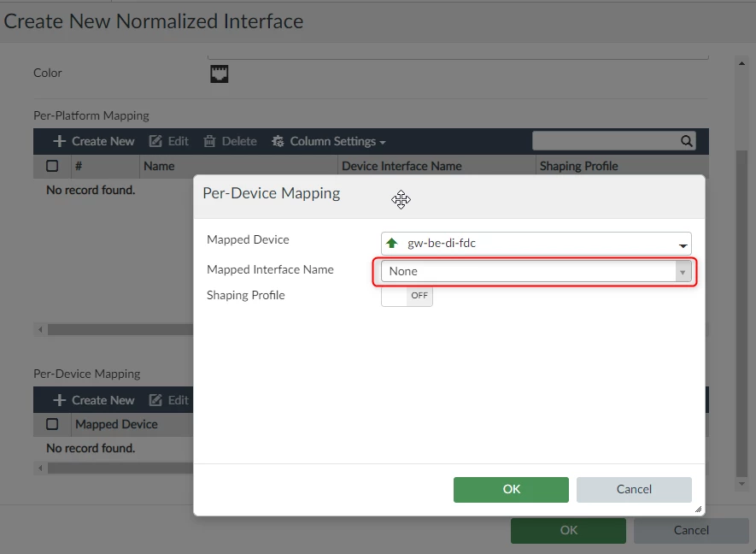Cancel Create New Normalized Interface
This screenshot has height=554, width=756.
pyautogui.click(x=691, y=530)
